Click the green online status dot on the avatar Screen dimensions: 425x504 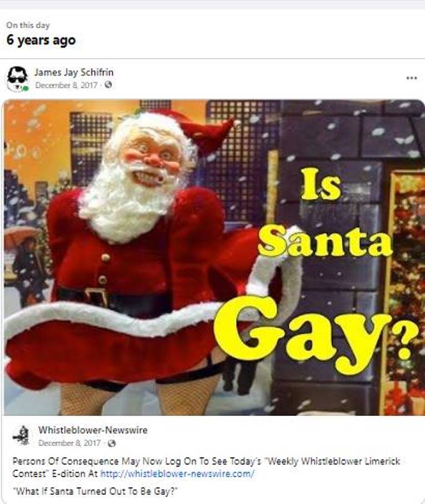(26, 88)
